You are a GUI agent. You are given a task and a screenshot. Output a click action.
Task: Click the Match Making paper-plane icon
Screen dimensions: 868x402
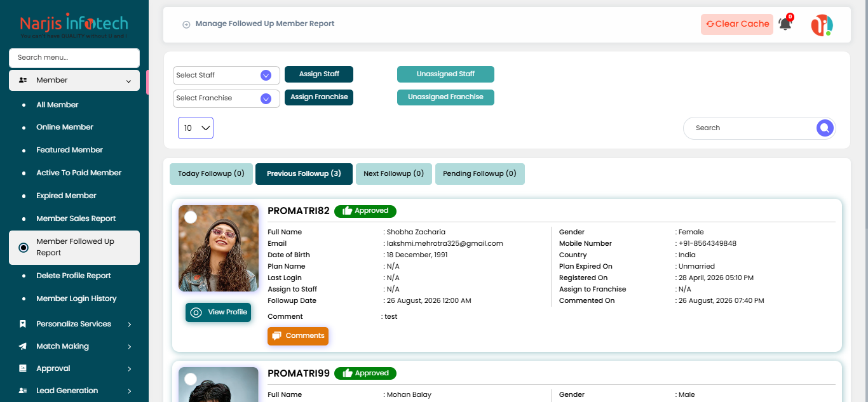click(x=23, y=346)
